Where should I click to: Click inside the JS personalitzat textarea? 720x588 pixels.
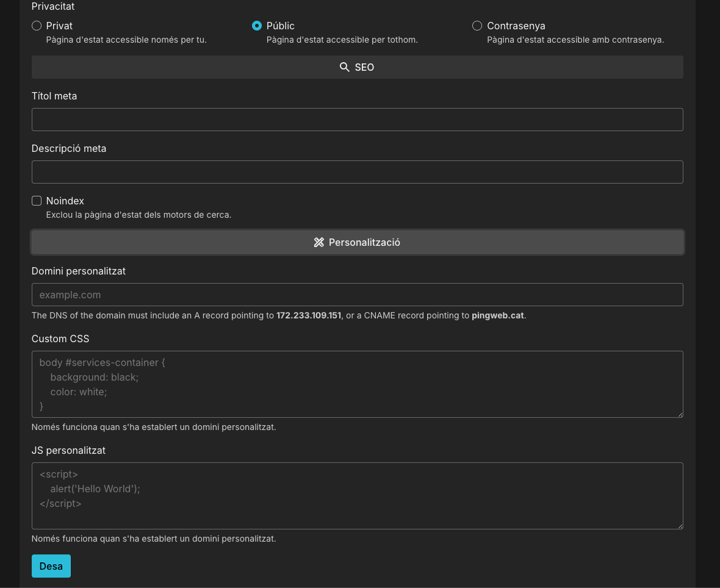[357, 496]
